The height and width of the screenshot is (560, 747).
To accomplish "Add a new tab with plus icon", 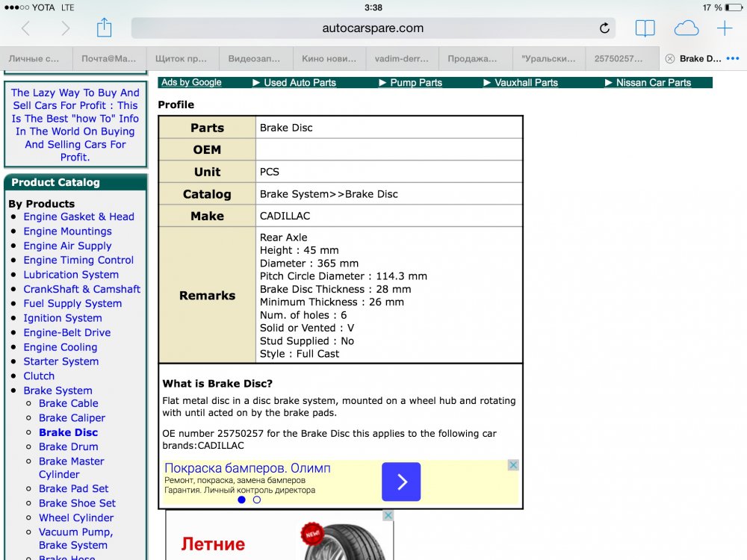I will [725, 28].
